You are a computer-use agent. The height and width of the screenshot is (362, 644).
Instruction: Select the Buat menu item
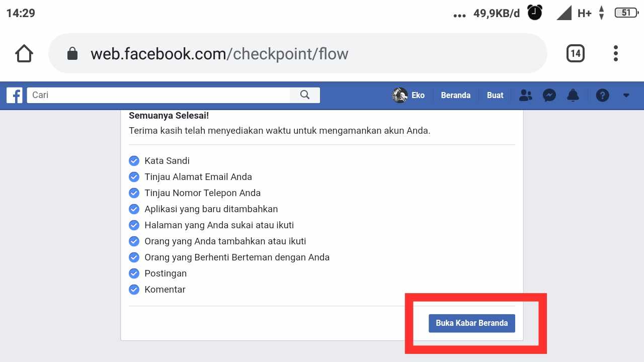495,95
